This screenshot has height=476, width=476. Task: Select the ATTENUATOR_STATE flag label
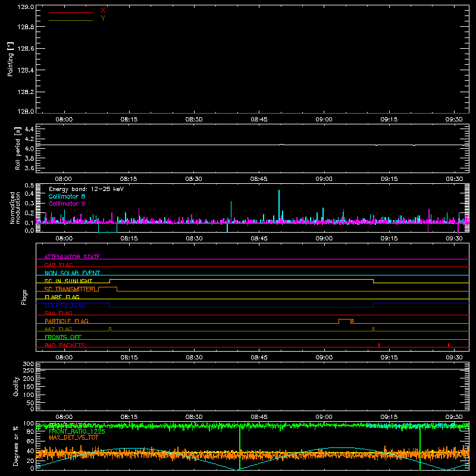[x=72, y=257]
